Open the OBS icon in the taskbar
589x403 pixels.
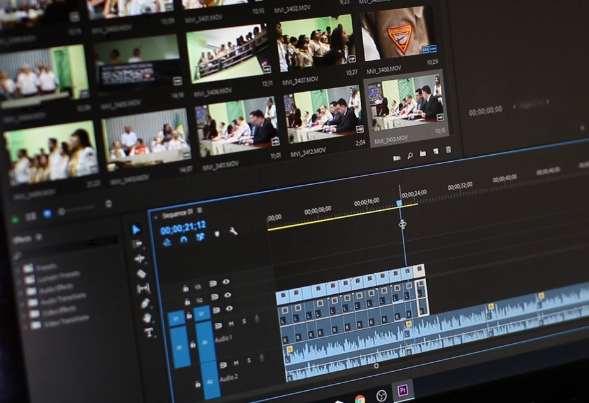coord(381,395)
